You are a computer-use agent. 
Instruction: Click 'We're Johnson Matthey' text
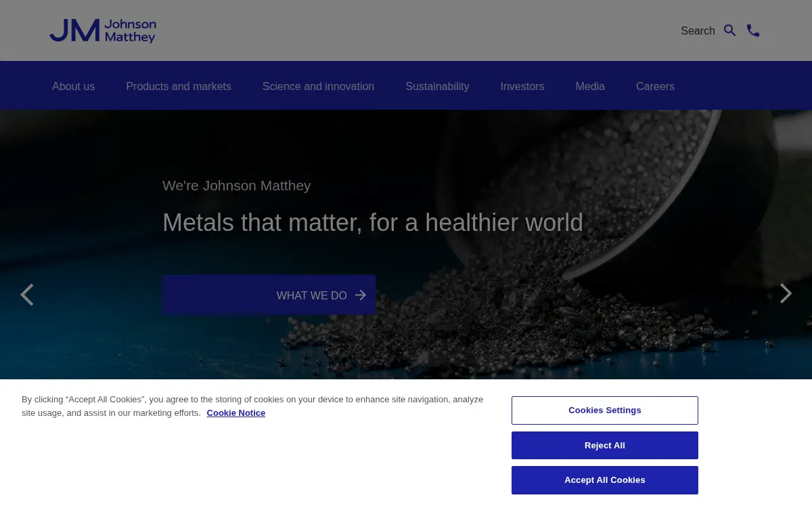237,186
